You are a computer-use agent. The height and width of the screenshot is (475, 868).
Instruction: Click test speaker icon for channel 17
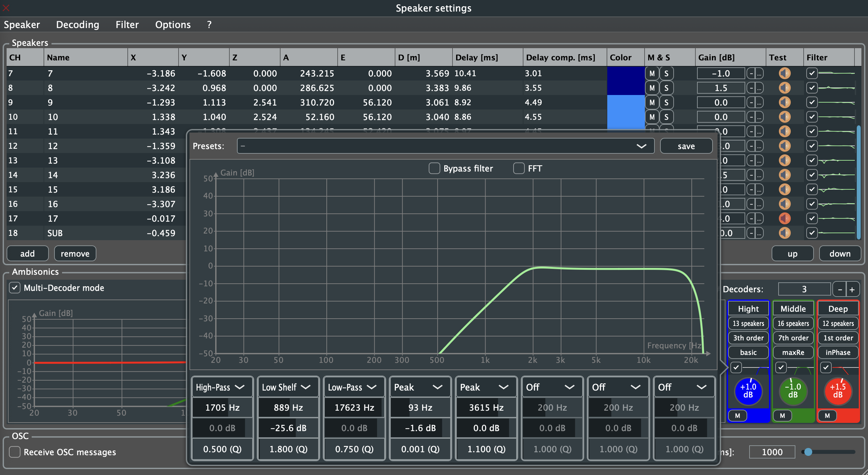[785, 218]
